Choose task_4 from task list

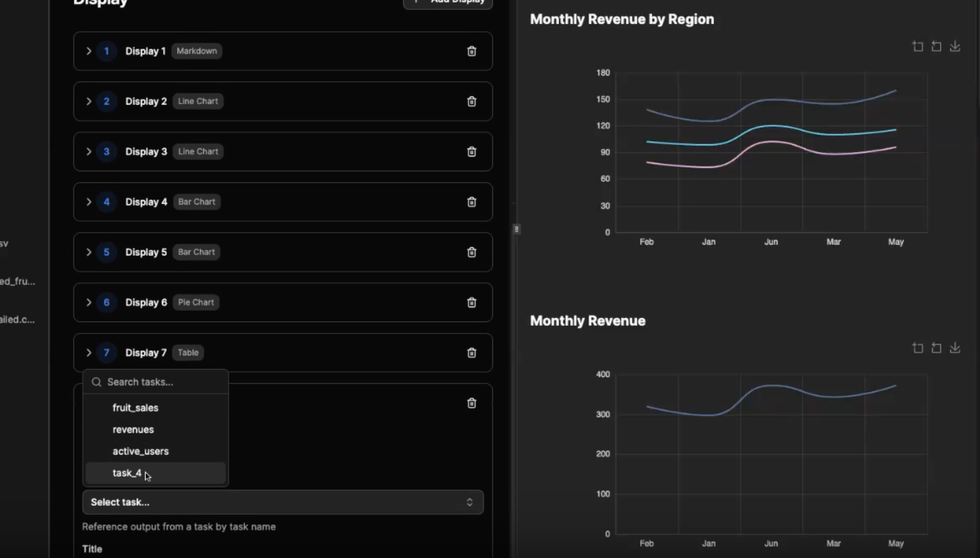point(127,473)
